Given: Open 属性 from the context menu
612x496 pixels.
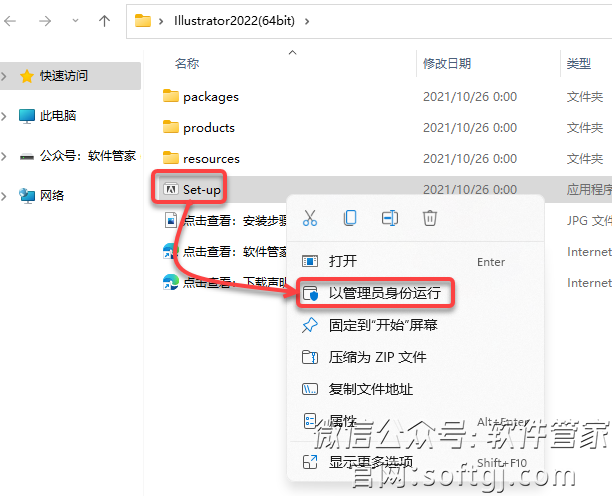Looking at the screenshot, I should click(x=415, y=421).
